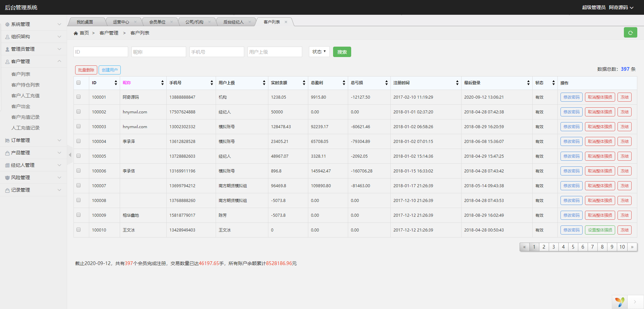
Task: Select checkbox for customer 100001
Action: pos(78,97)
